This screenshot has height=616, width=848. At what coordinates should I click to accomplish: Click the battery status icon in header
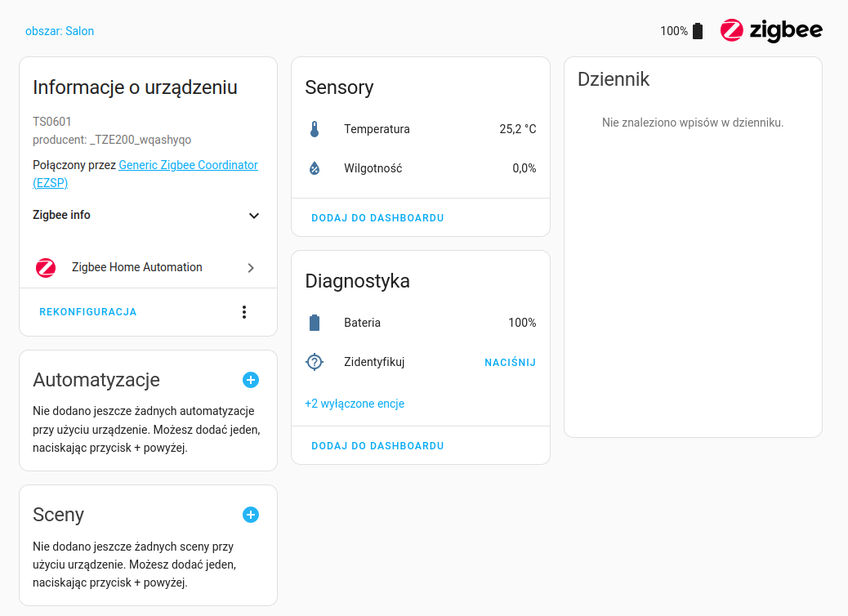point(697,31)
